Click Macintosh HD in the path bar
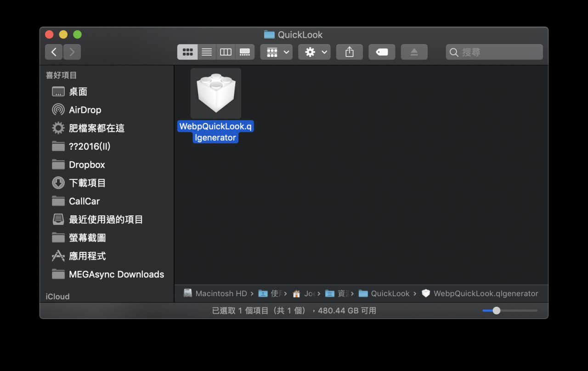Viewport: 588px width, 371px height. click(215, 293)
